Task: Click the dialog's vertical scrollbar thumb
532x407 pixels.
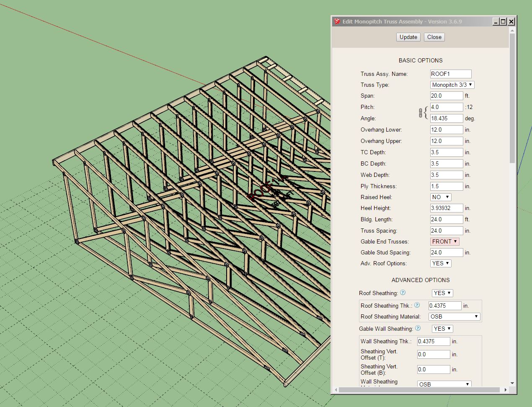Action: [x=512, y=98]
